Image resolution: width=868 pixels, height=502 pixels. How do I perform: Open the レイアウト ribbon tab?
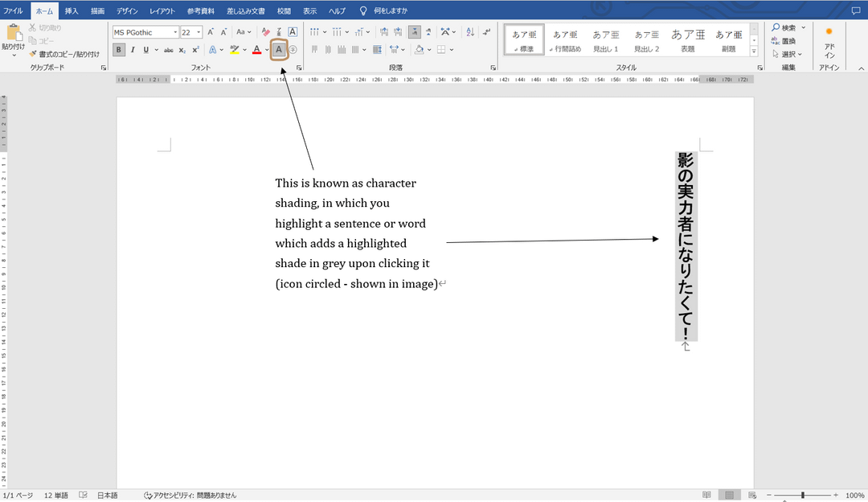[162, 11]
